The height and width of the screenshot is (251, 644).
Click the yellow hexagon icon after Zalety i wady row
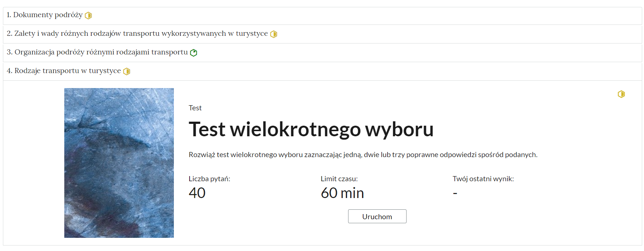[x=274, y=34]
